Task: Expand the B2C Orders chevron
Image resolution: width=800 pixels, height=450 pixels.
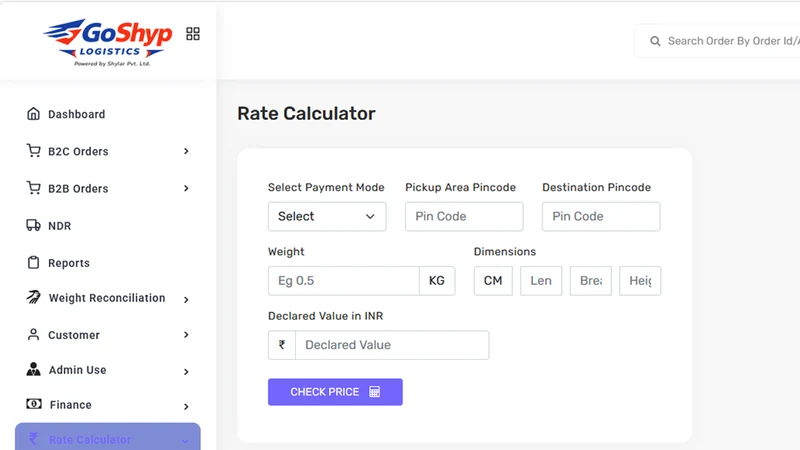Action: 186,151
